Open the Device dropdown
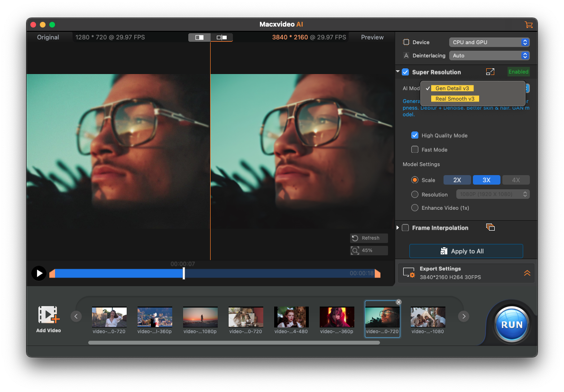564x392 pixels. click(489, 42)
